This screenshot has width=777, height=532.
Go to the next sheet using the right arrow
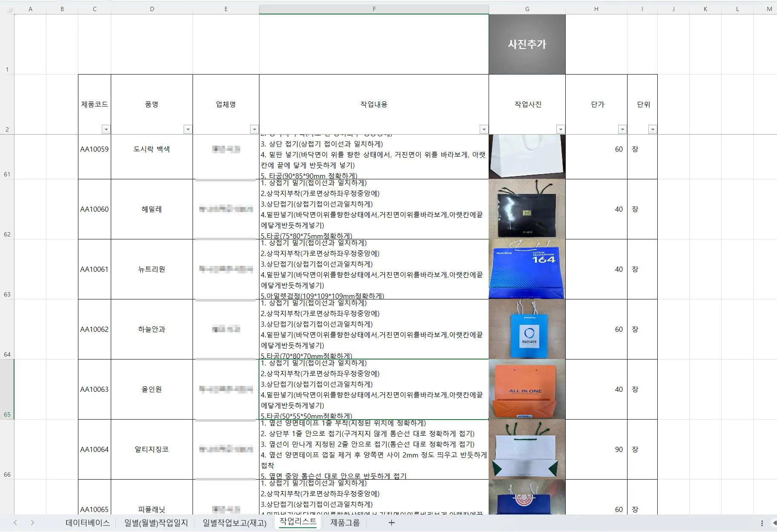tap(32, 523)
